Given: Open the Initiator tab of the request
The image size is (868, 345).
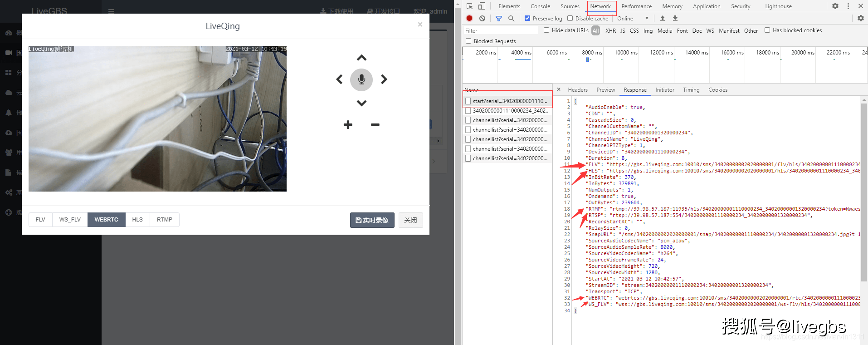Looking at the screenshot, I should [665, 90].
